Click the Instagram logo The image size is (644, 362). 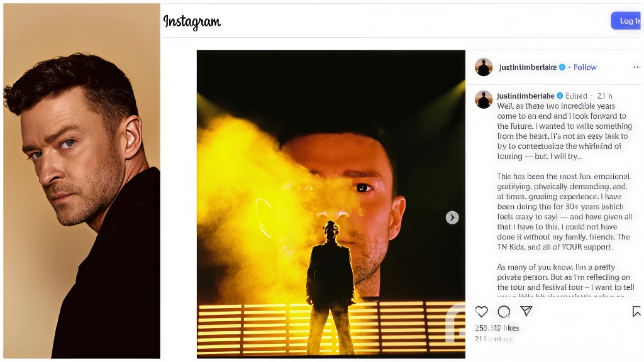tap(192, 22)
